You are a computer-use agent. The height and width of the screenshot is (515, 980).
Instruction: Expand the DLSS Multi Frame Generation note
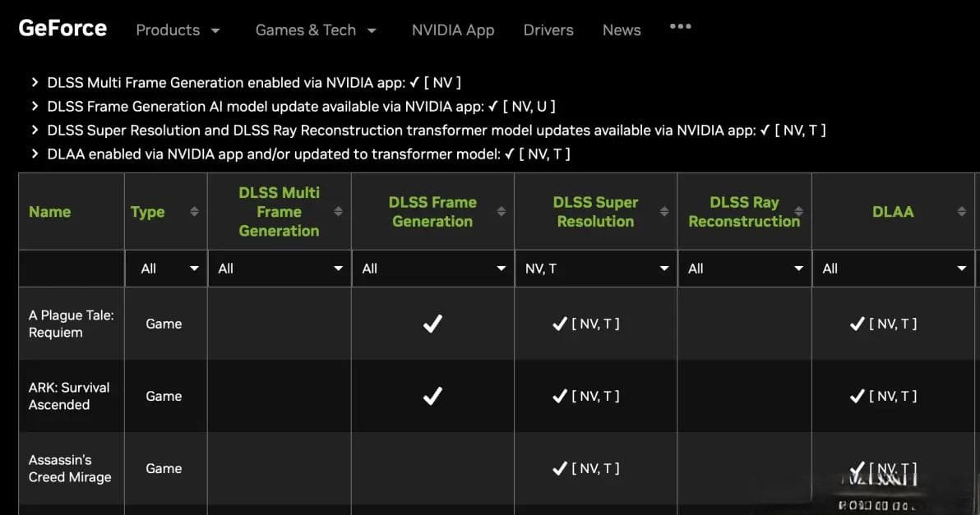pyautogui.click(x=35, y=82)
